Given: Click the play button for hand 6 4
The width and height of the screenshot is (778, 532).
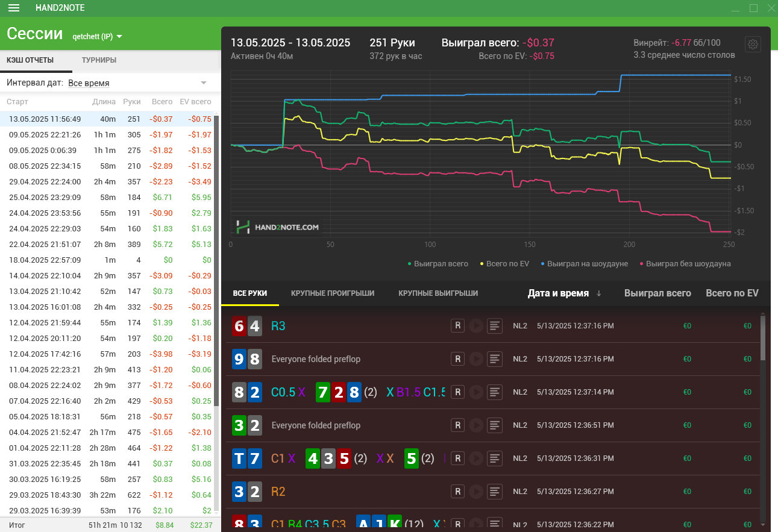Looking at the screenshot, I should pos(476,326).
